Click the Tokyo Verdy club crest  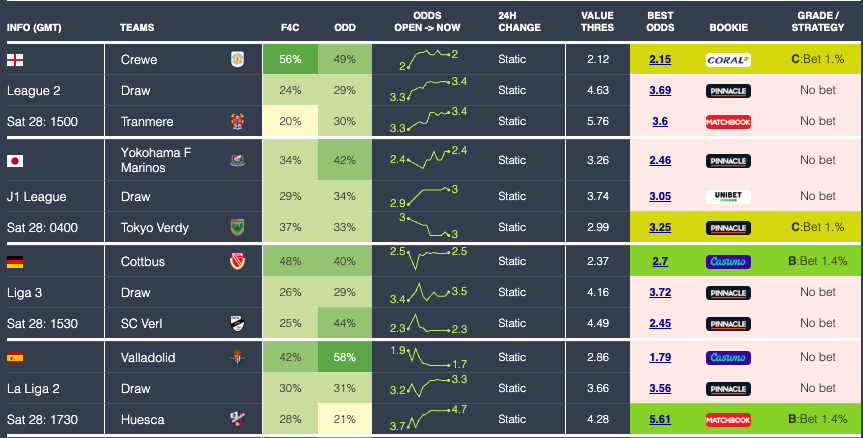point(238,227)
